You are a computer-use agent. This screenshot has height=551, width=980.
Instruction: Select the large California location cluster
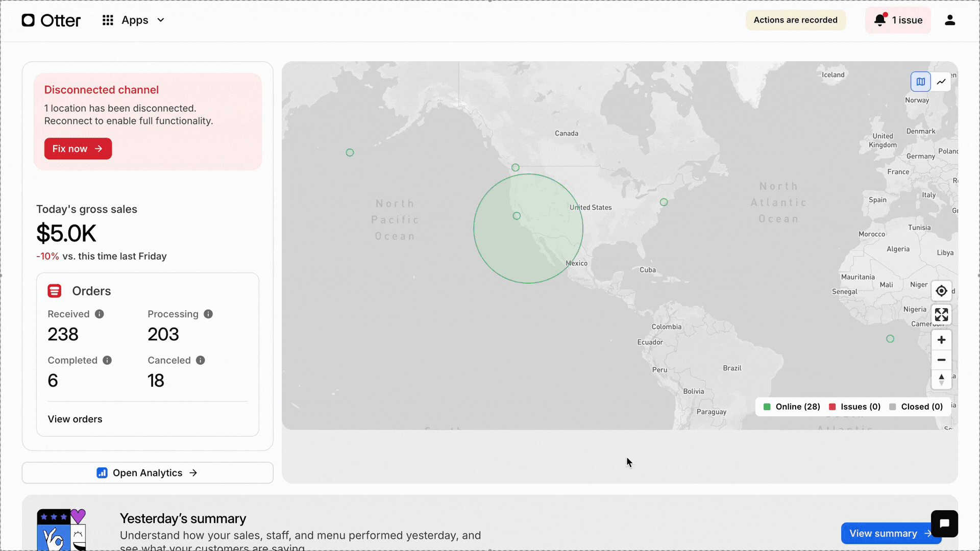point(528,229)
